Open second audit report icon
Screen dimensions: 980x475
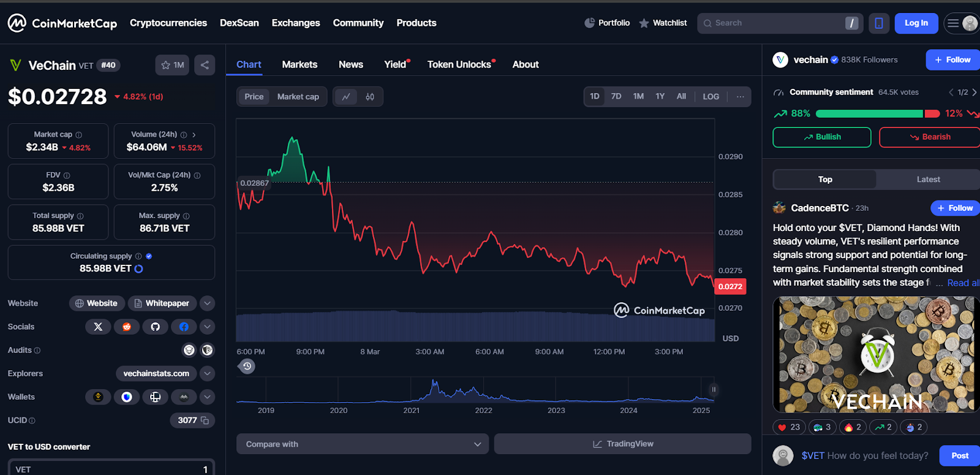[208, 350]
